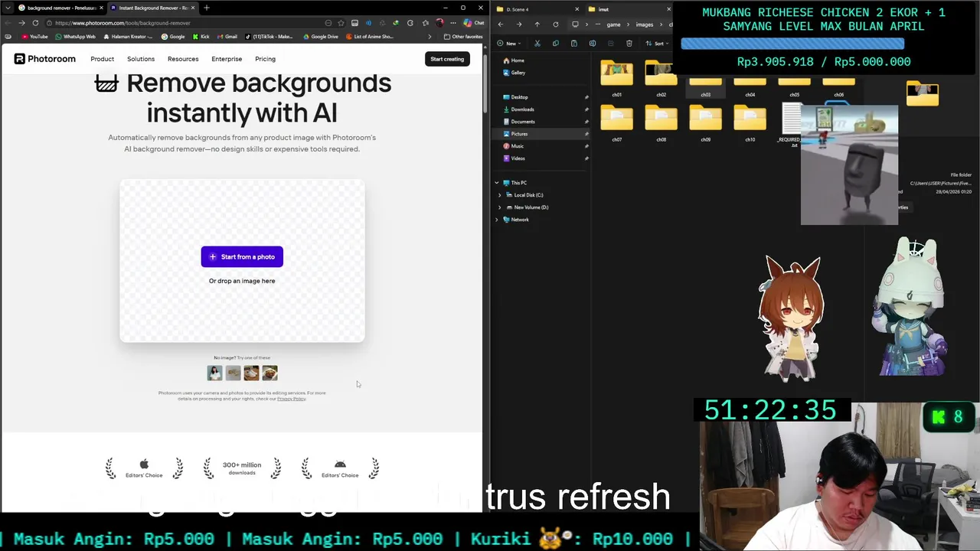The height and width of the screenshot is (551, 980).
Task: Open the Gmail bookmark
Action: tap(227, 37)
